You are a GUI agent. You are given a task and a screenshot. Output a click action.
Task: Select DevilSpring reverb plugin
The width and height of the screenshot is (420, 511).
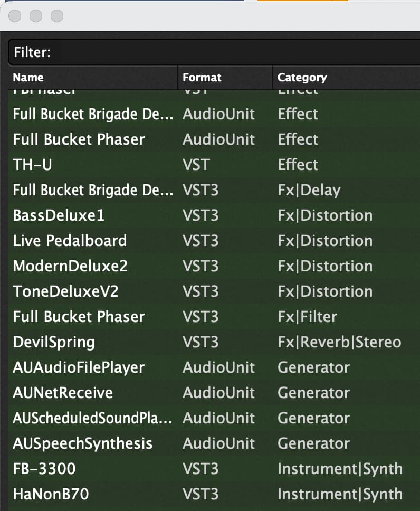coord(214,342)
